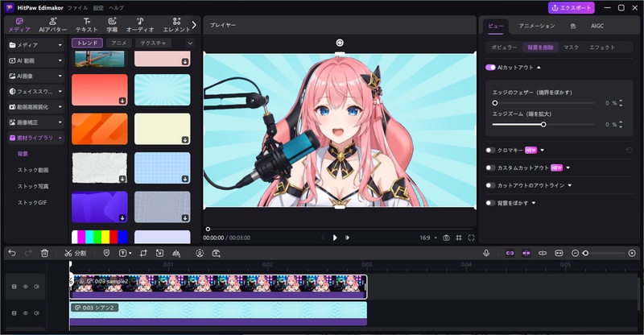Click the 分割 split scissors button
The image size is (644, 335).
75,253
